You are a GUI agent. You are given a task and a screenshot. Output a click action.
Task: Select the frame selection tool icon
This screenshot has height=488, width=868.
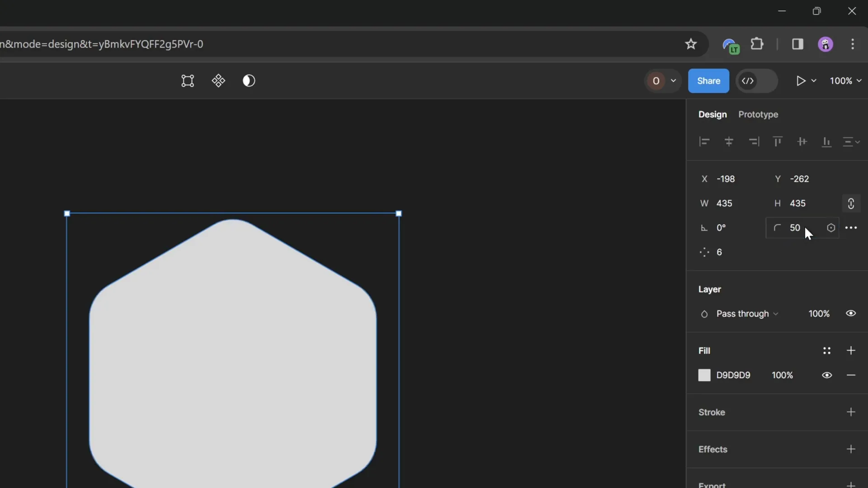pos(188,81)
